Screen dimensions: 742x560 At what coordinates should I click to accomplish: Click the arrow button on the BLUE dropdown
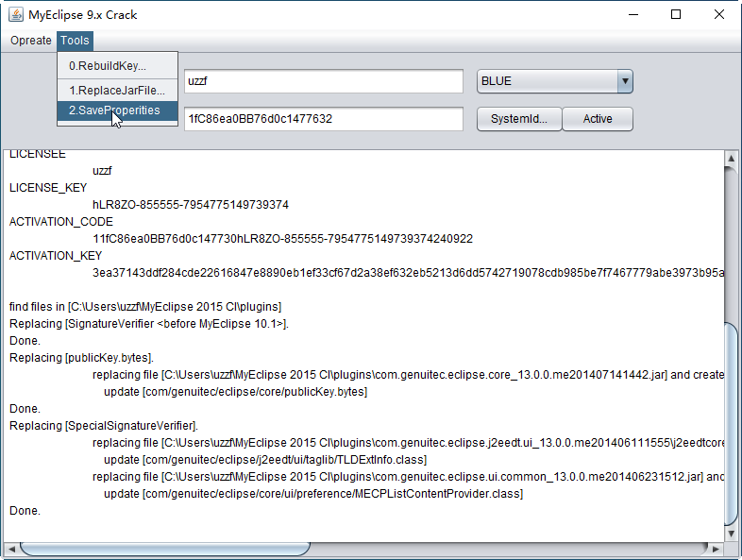624,81
